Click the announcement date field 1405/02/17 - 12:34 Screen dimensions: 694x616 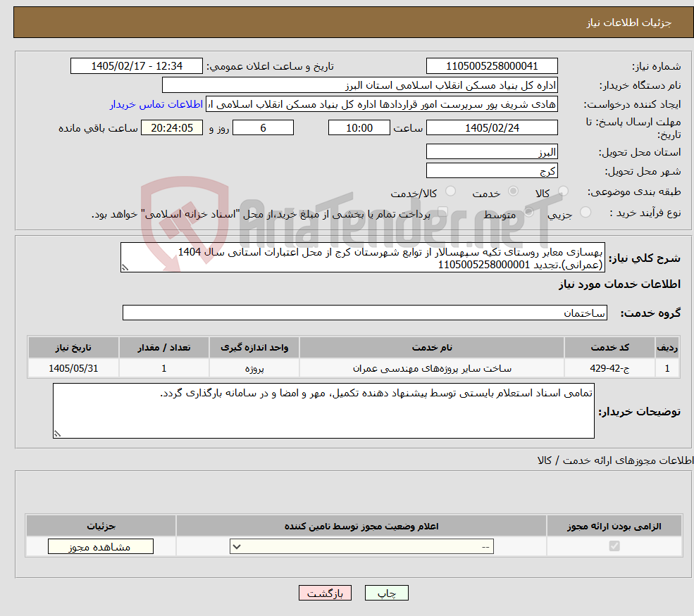(136, 66)
